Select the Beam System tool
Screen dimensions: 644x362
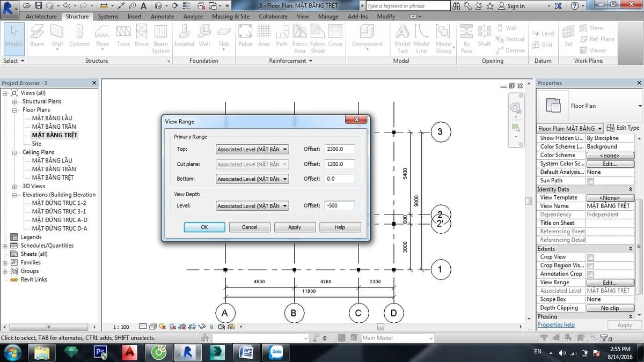160,39
